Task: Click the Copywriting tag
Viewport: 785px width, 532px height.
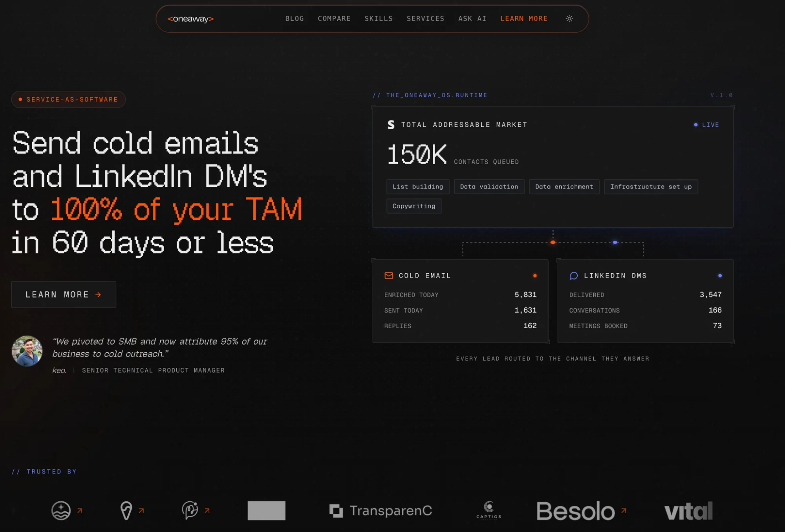Action: click(x=414, y=206)
